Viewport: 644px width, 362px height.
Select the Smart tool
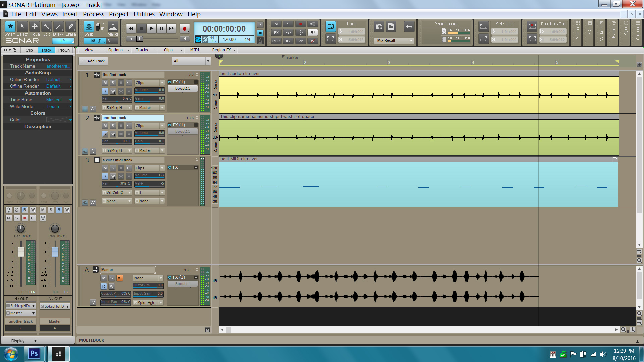click(x=10, y=26)
